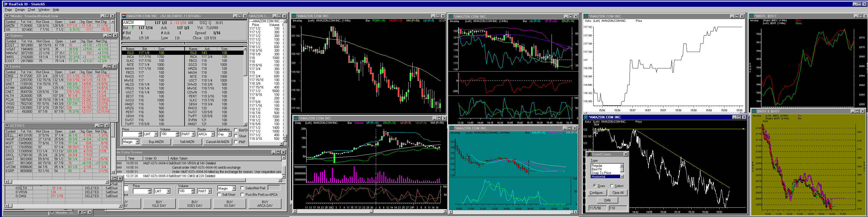
Task: Click the Losers window title icon
Action: [8, 66]
